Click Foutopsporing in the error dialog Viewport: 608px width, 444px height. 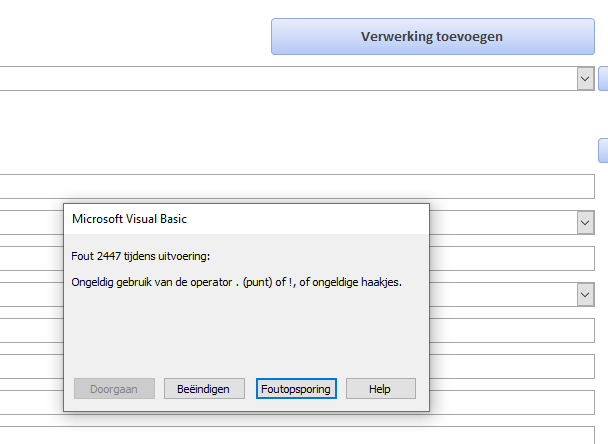tap(296, 389)
